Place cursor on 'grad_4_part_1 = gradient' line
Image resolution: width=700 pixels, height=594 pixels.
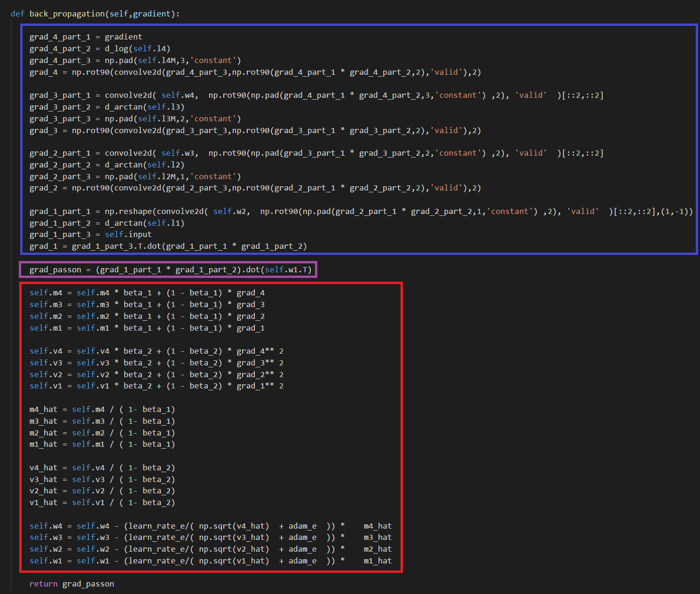coord(86,37)
